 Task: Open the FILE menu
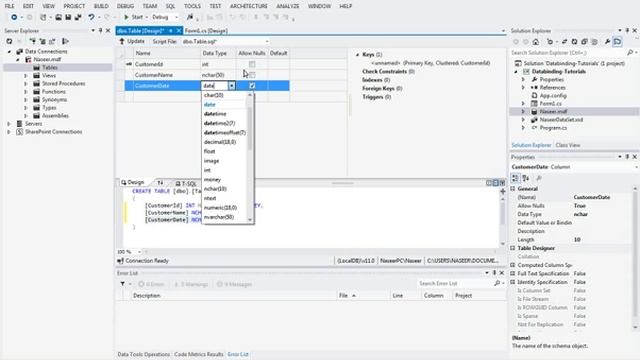click(x=9, y=6)
